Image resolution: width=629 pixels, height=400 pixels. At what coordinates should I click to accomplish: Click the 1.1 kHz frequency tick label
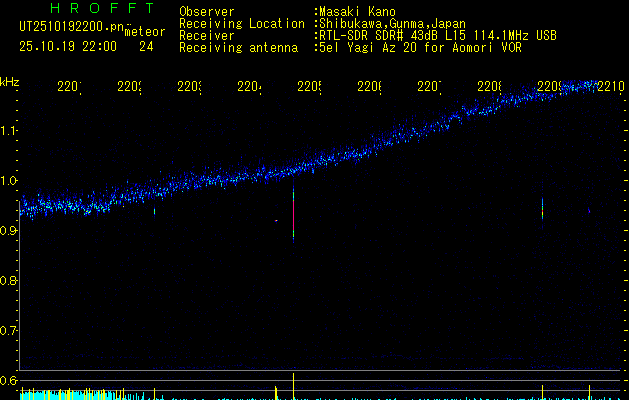(9, 131)
